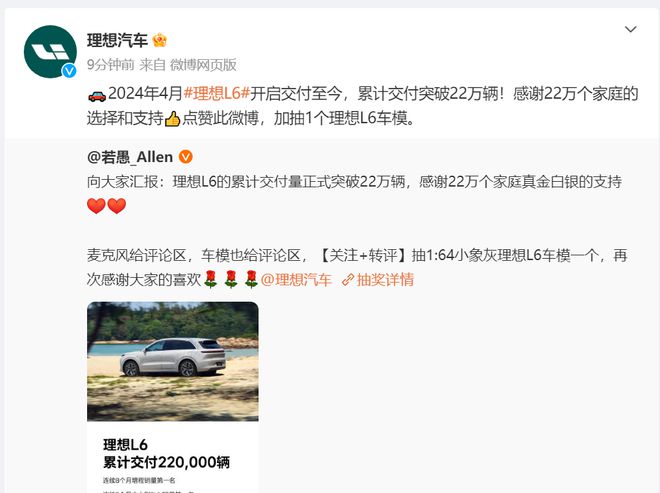This screenshot has width=660, height=493.
Task: Click the rose emojis in repost
Action: (231, 280)
